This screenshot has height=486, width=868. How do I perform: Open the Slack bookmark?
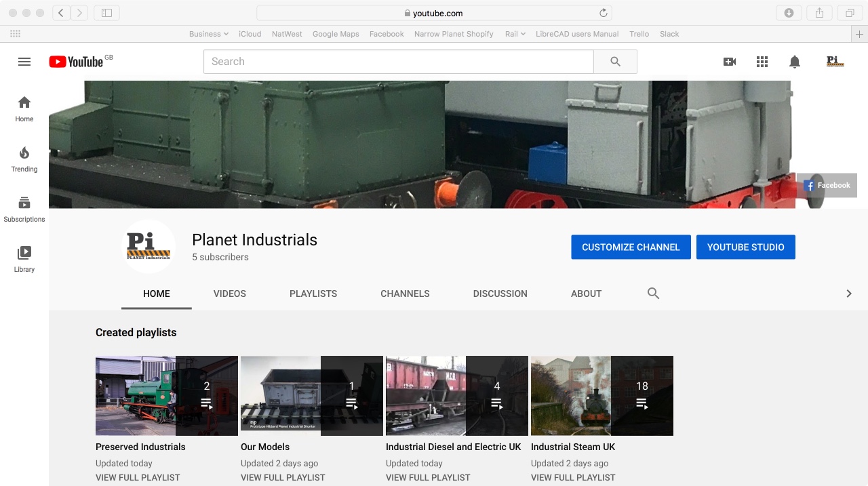click(x=669, y=34)
